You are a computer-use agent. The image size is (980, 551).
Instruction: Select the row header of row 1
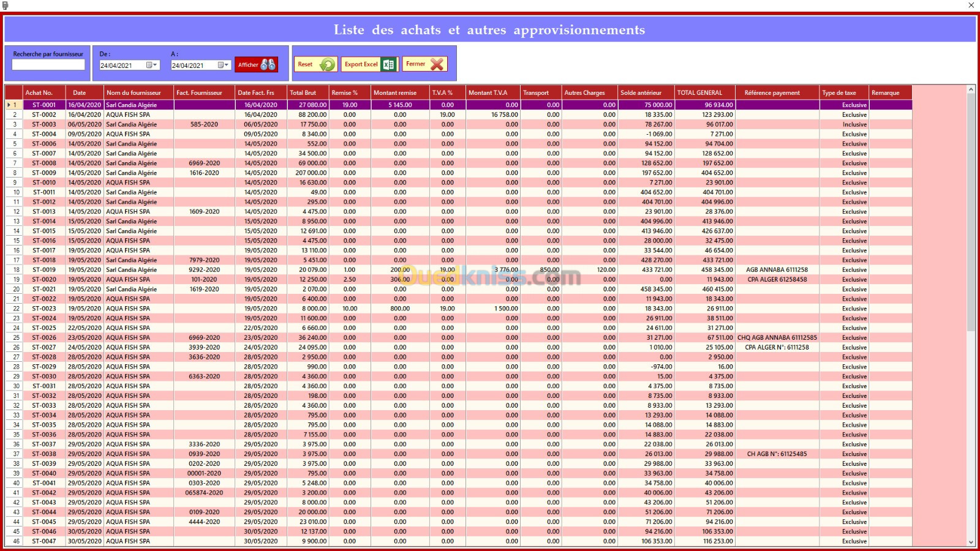(14, 105)
